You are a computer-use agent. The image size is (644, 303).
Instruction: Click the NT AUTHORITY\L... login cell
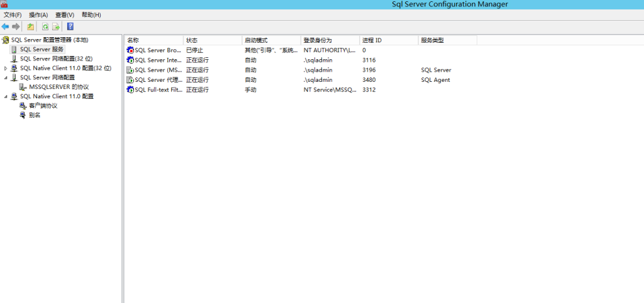pyautogui.click(x=330, y=50)
